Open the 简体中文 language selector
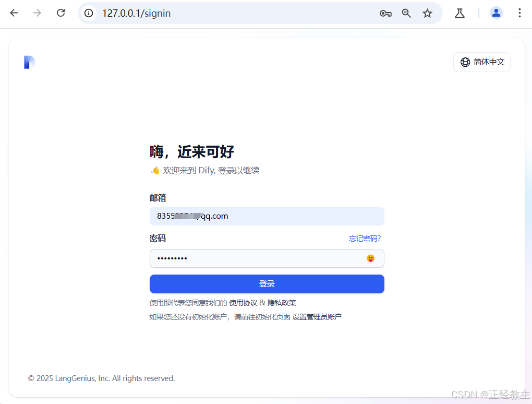 482,62
